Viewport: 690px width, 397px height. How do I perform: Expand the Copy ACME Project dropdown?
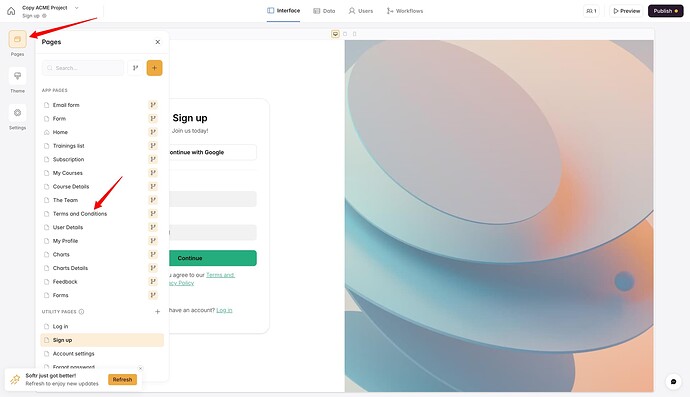point(77,8)
